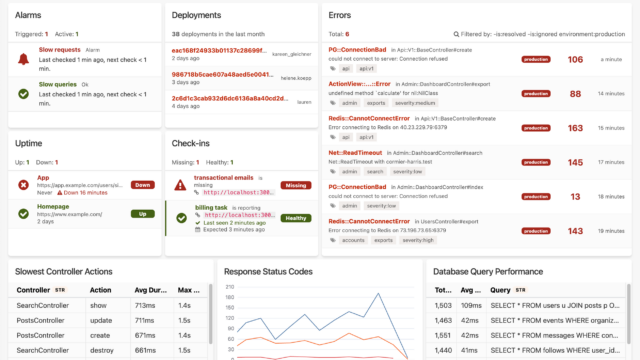Click the PostsController update row

tap(108, 320)
